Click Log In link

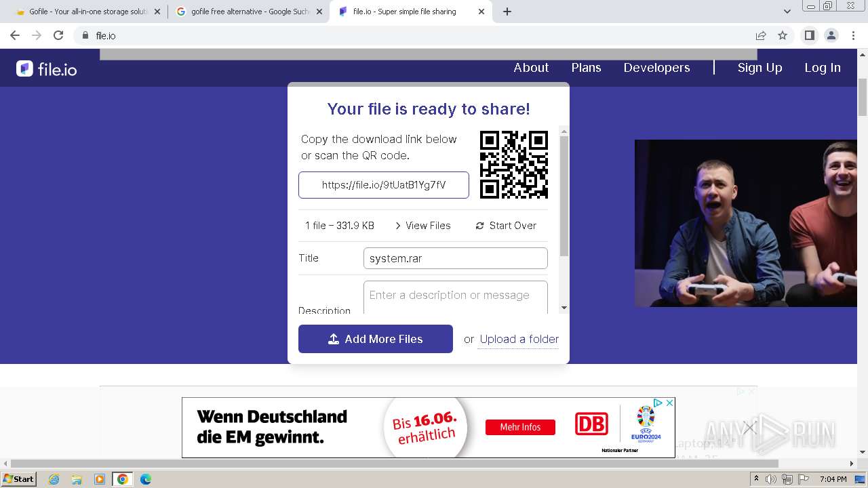point(823,68)
